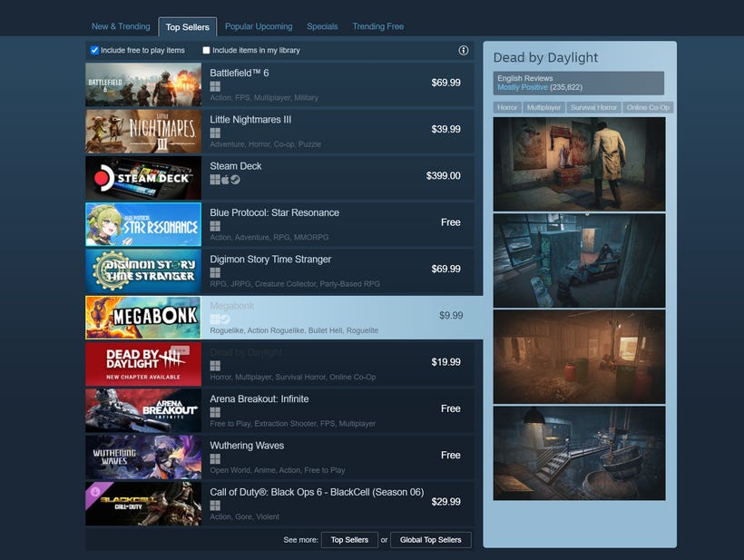Open Dead by Daylight title in preview panel

[x=545, y=57]
